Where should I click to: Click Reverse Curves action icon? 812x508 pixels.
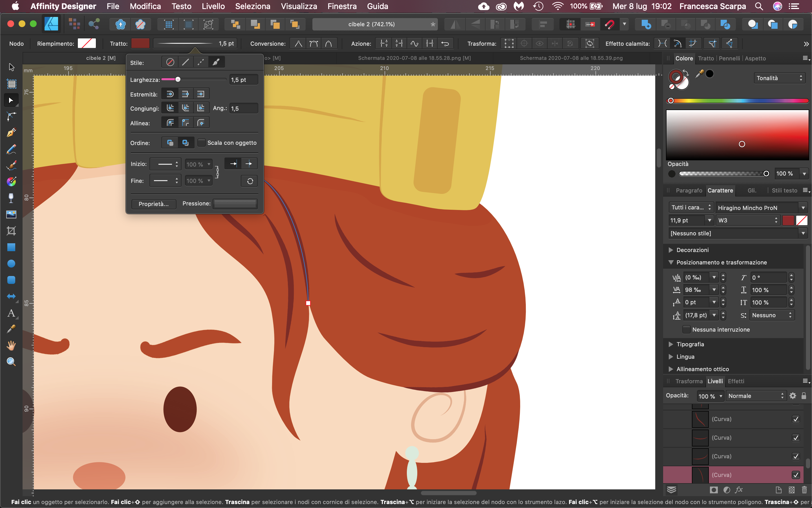tap(445, 44)
